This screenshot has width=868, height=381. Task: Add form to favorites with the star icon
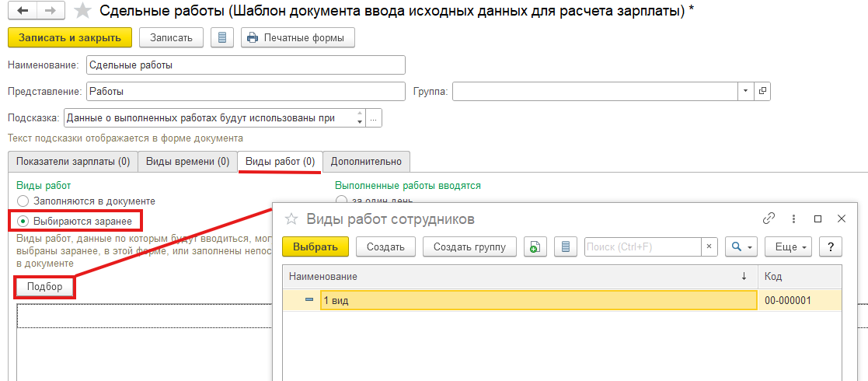tap(83, 11)
